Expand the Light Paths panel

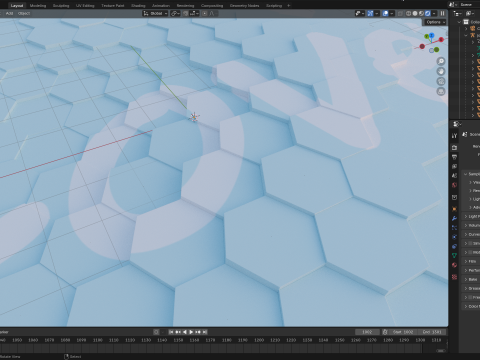coord(471,216)
